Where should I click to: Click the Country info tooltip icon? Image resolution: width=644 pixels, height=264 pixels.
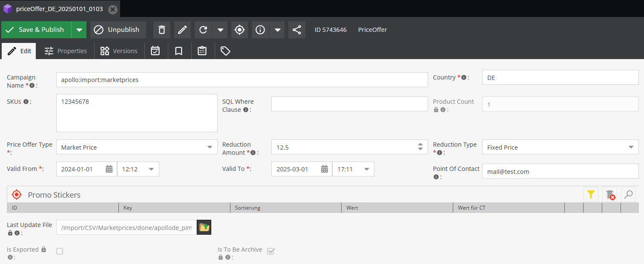pos(464,77)
